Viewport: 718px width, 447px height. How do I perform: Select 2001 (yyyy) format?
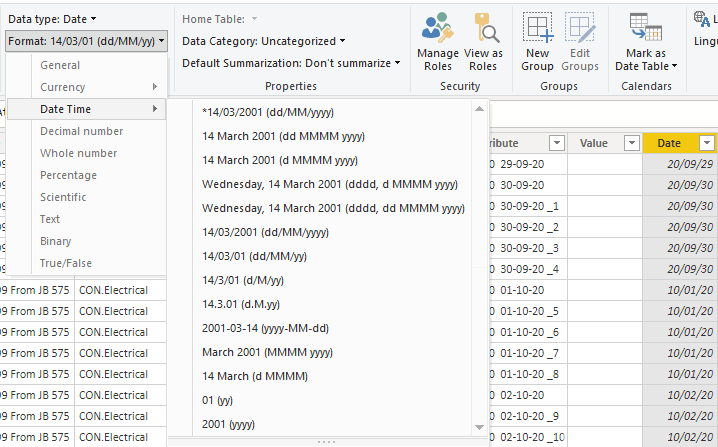[320, 424]
